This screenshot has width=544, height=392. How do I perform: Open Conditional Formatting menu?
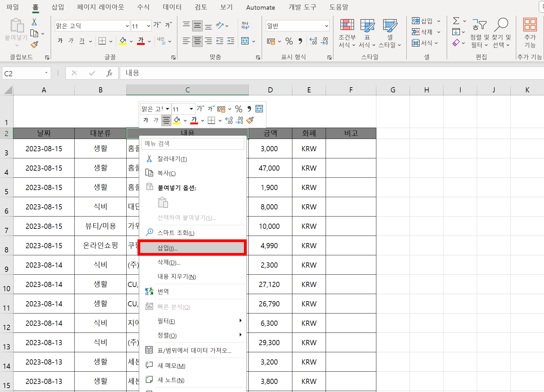pos(347,33)
